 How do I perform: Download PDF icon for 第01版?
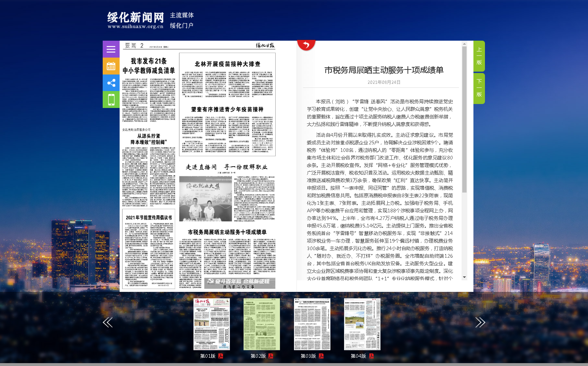220,356
